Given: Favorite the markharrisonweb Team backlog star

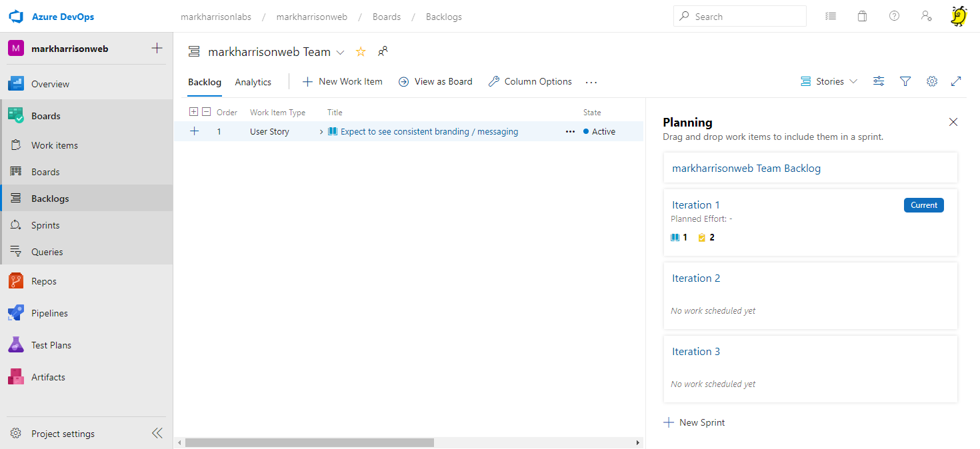Looking at the screenshot, I should pos(361,52).
